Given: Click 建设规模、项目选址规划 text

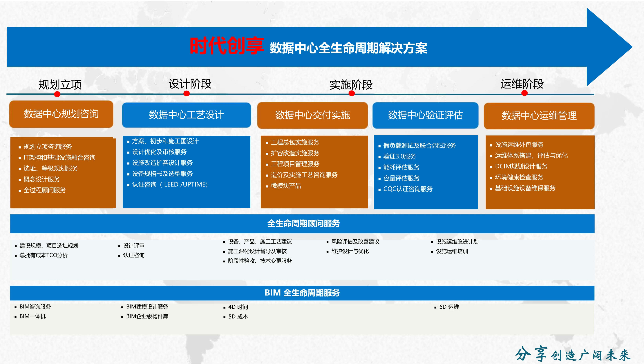Looking at the screenshot, I should [x=49, y=246].
